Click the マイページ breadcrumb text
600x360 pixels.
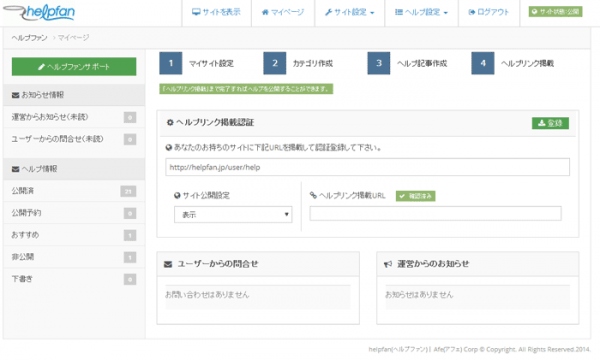[x=73, y=37]
